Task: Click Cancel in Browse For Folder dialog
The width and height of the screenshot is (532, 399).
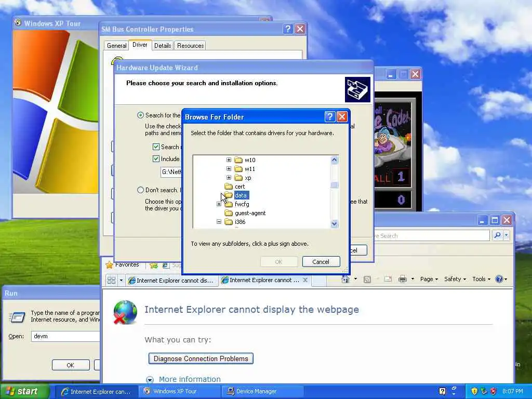Action: click(x=321, y=262)
